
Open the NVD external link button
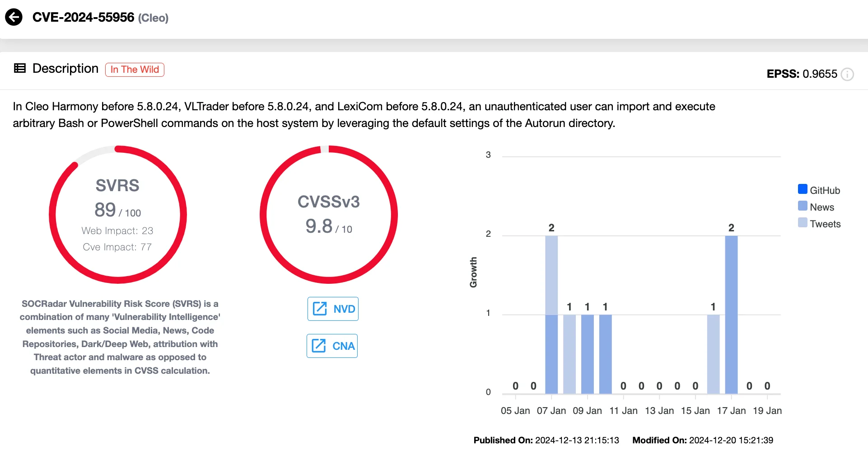[x=333, y=309]
